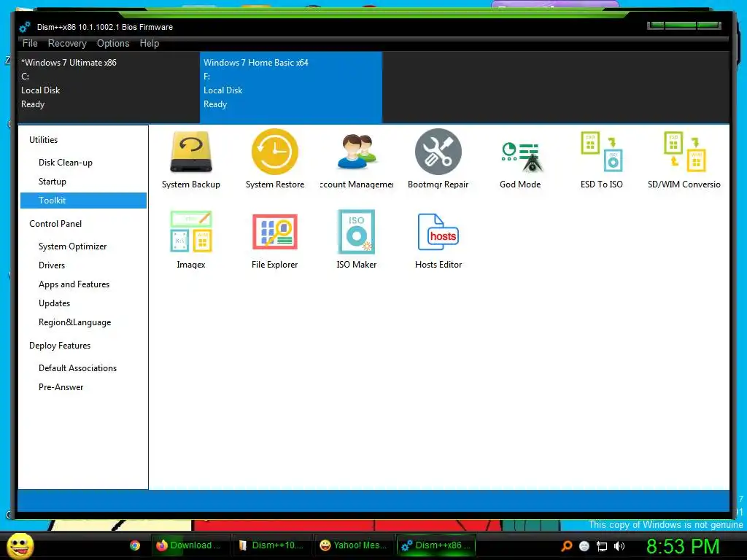This screenshot has width=747, height=560.
Task: Launch System Restore tool
Action: 275,159
